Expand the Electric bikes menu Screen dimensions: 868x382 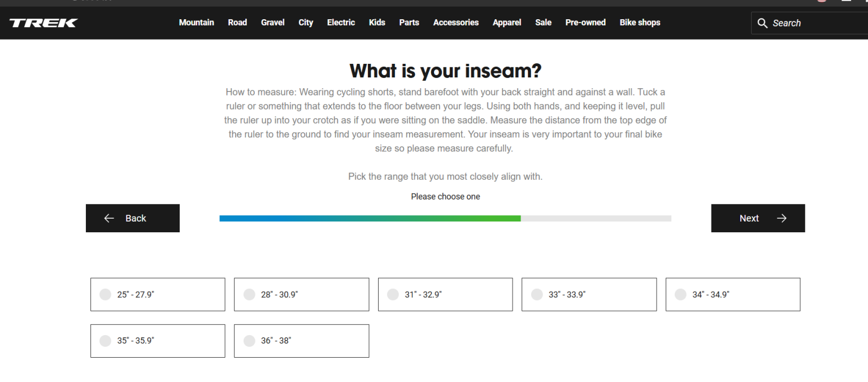click(x=341, y=23)
